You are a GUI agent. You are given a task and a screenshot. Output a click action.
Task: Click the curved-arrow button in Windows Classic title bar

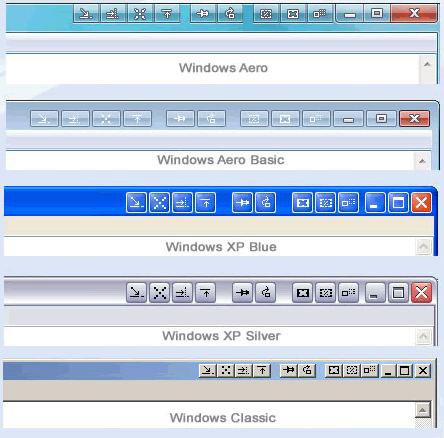click(307, 370)
